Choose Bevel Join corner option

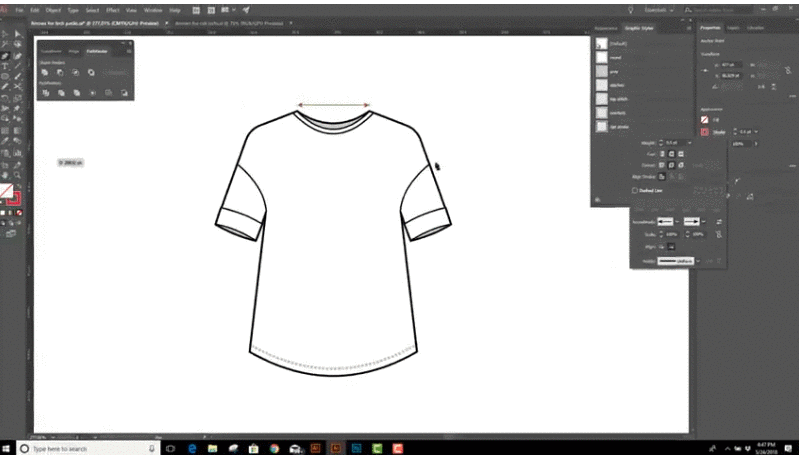pos(681,165)
